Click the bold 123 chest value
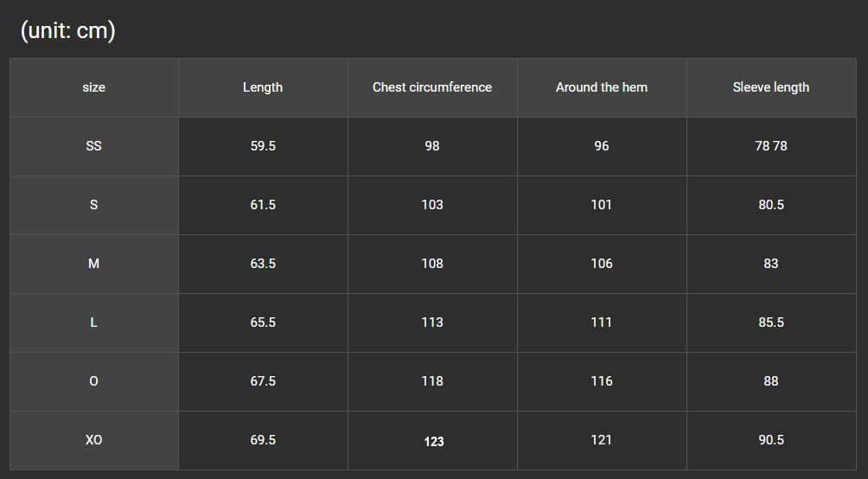The image size is (868, 479). pos(434,441)
